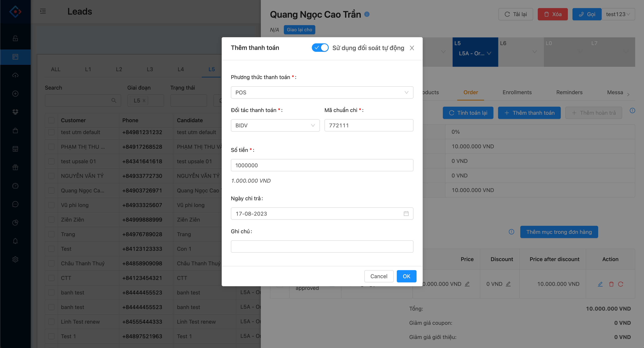Tick the header select-all checkbox in Customer table
The width and height of the screenshot is (644, 348).
click(x=52, y=120)
